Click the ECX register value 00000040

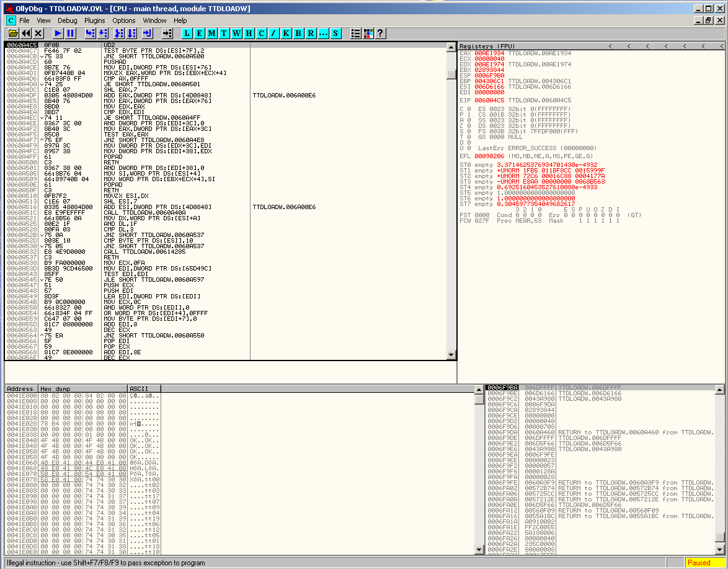[x=489, y=58]
